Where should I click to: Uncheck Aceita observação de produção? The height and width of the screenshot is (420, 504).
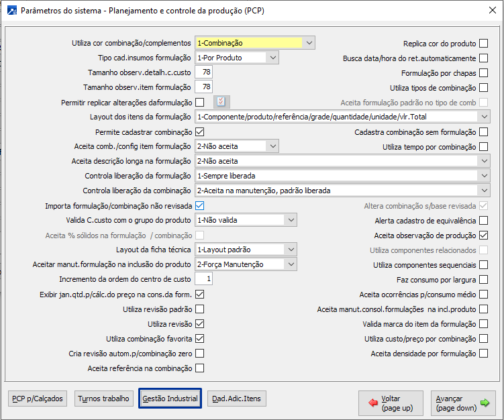[483, 235]
